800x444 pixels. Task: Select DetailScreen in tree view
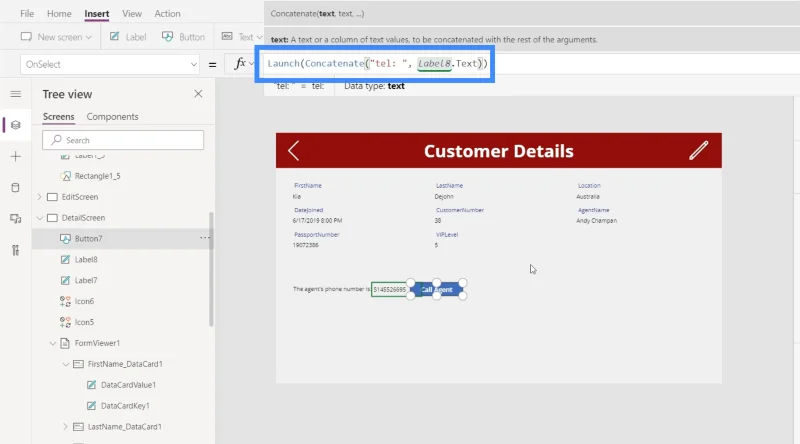83,218
